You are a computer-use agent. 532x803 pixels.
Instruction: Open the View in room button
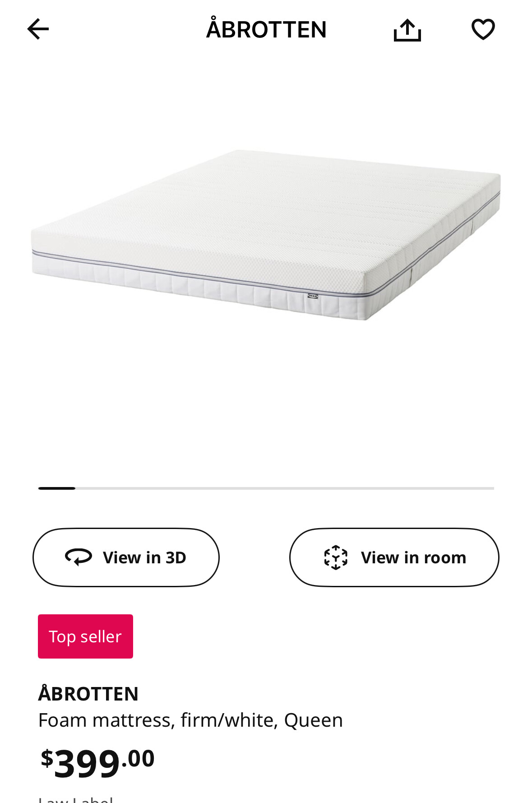(x=394, y=557)
